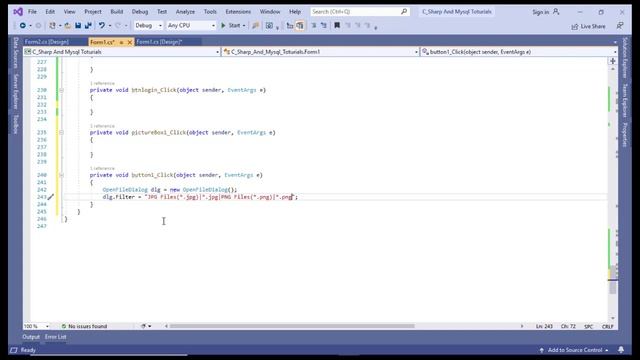Image resolution: width=640 pixels, height=360 pixels.
Task: Click the New Project toolbar icon
Action: coord(52,26)
